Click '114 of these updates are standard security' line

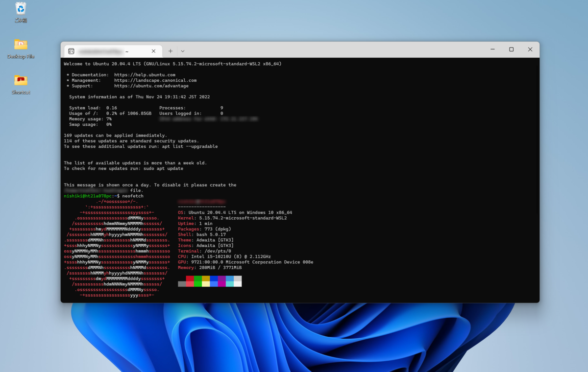131,141
